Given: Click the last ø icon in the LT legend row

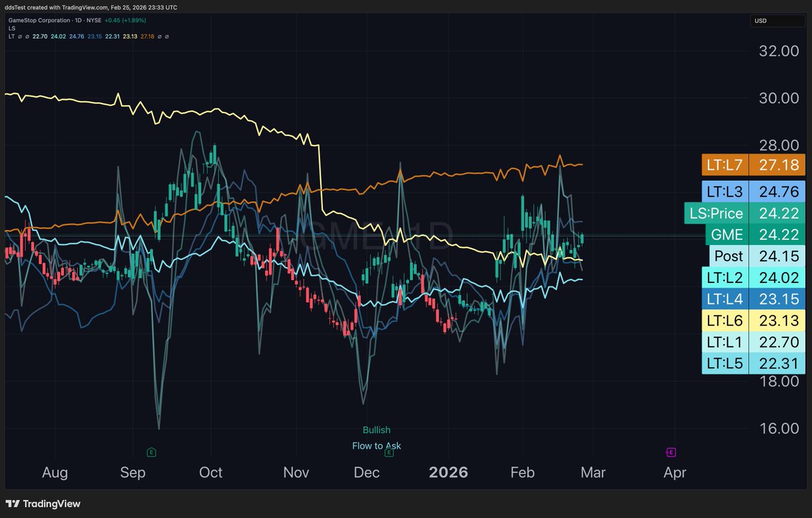Looking at the screenshot, I should tap(167, 36).
